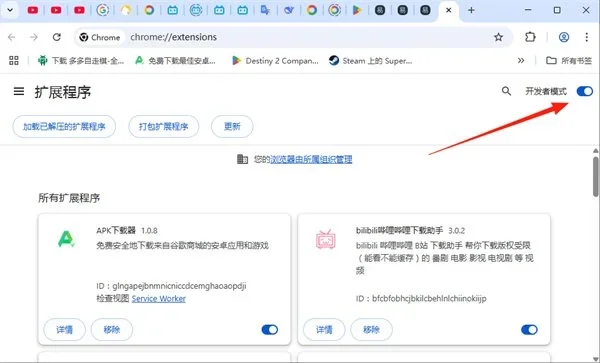Screen dimensions: 600x363
Task: Open the 所有书签 folder
Action: (x=569, y=60)
